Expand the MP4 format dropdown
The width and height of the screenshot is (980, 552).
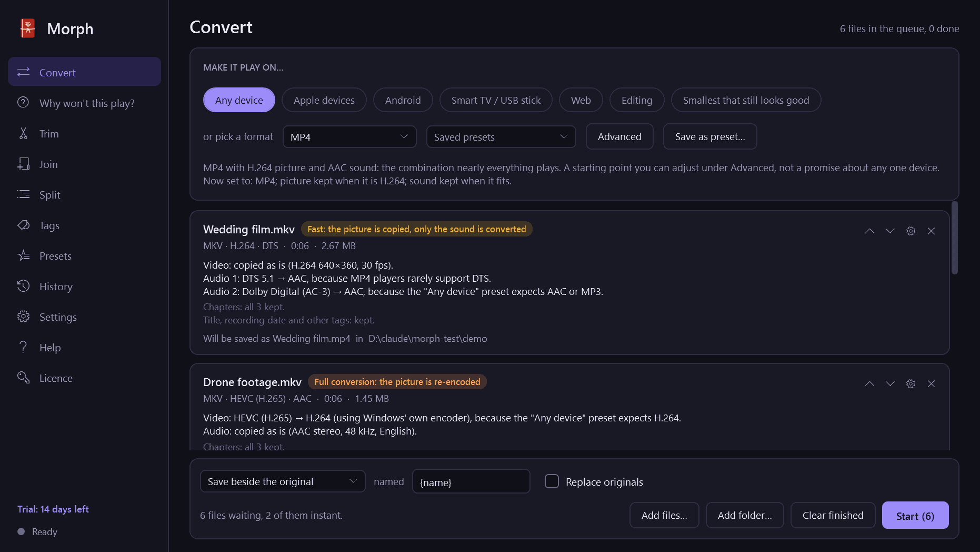(x=349, y=137)
